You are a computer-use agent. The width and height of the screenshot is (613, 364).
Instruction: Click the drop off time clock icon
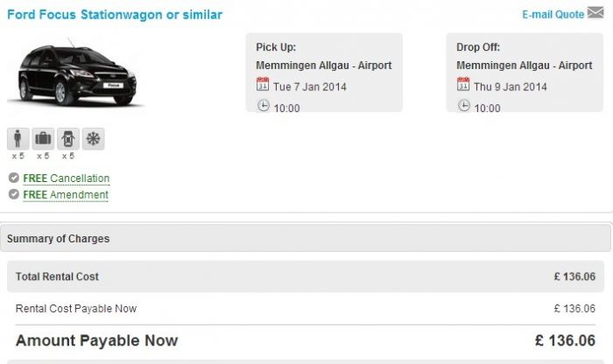click(463, 106)
